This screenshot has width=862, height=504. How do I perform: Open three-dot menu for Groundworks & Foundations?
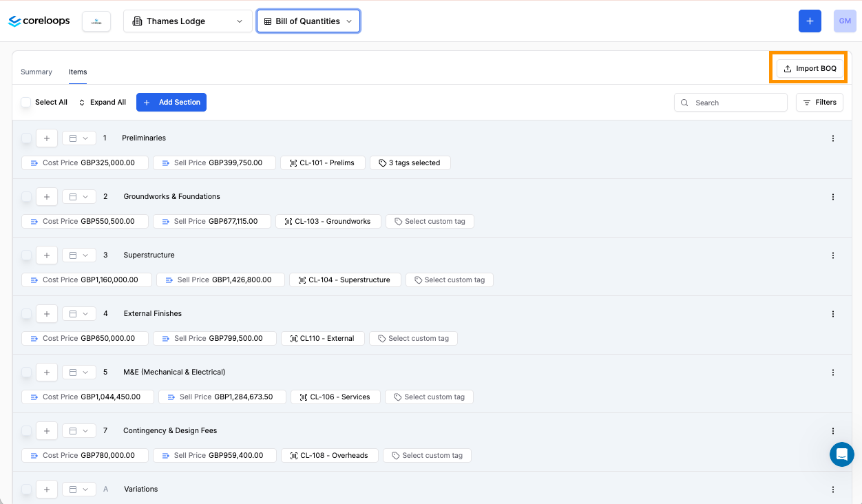[x=833, y=197]
